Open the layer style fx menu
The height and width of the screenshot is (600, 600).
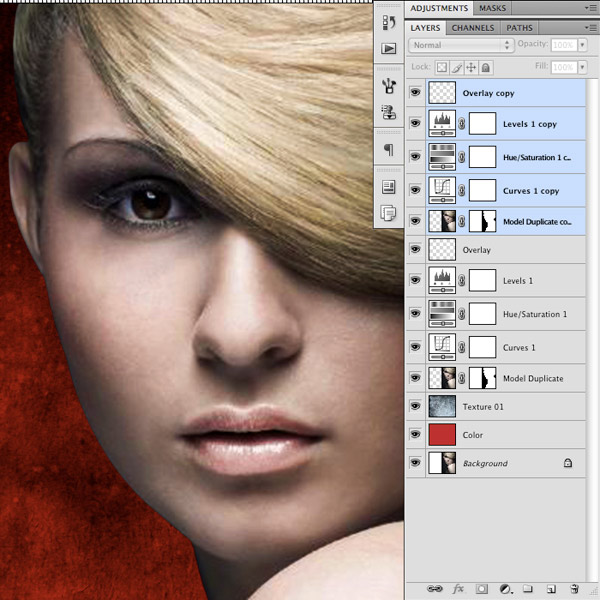click(459, 589)
